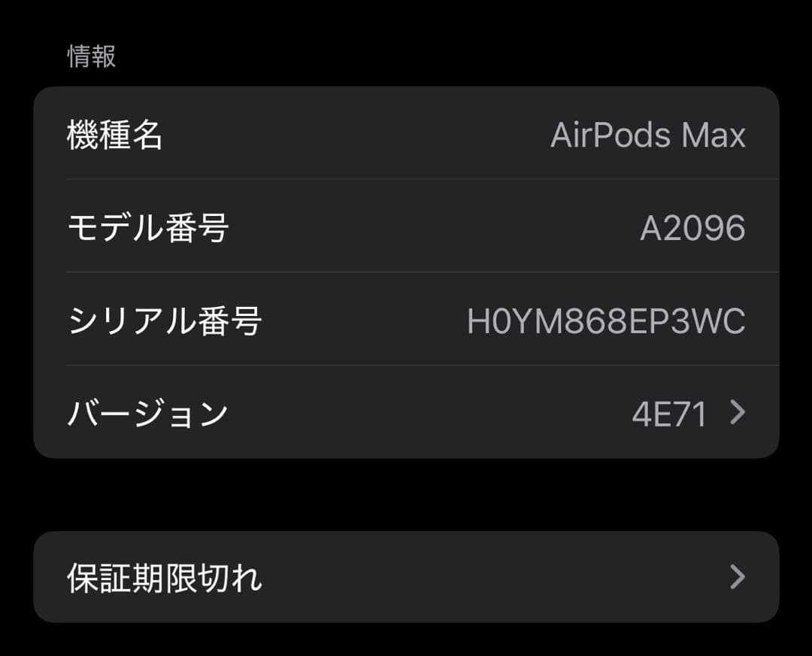
Task: Open the バージョン 4E71 chevron arrow
Action: click(738, 413)
